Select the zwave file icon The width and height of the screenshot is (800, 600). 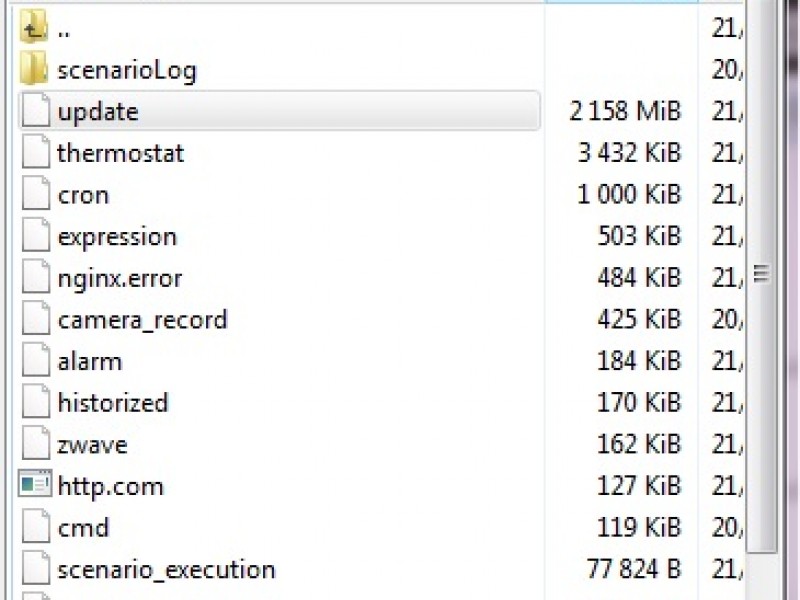35,444
